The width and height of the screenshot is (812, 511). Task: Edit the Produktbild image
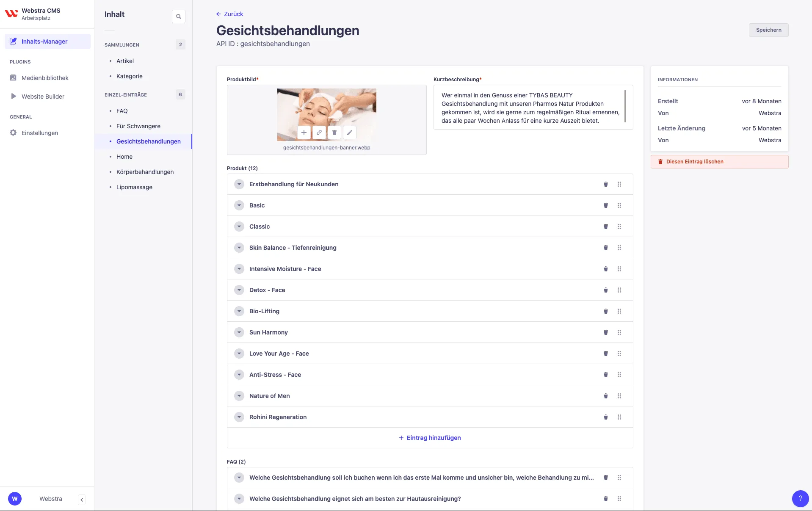click(350, 133)
